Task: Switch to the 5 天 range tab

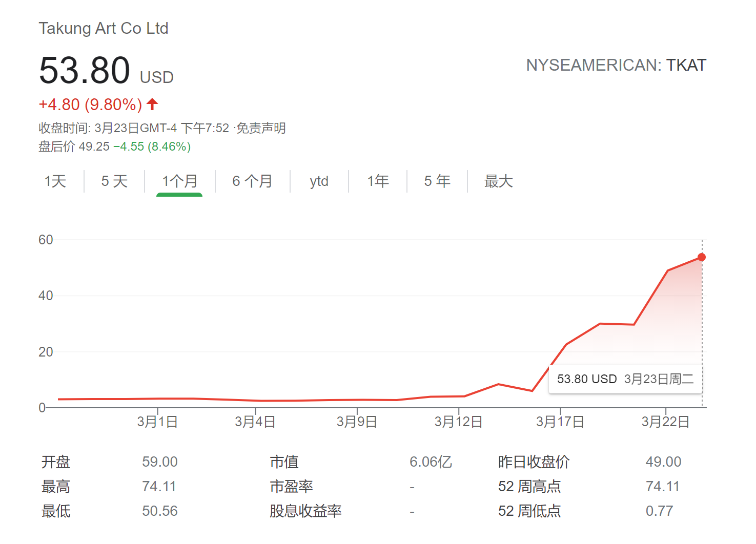Action: tap(114, 181)
